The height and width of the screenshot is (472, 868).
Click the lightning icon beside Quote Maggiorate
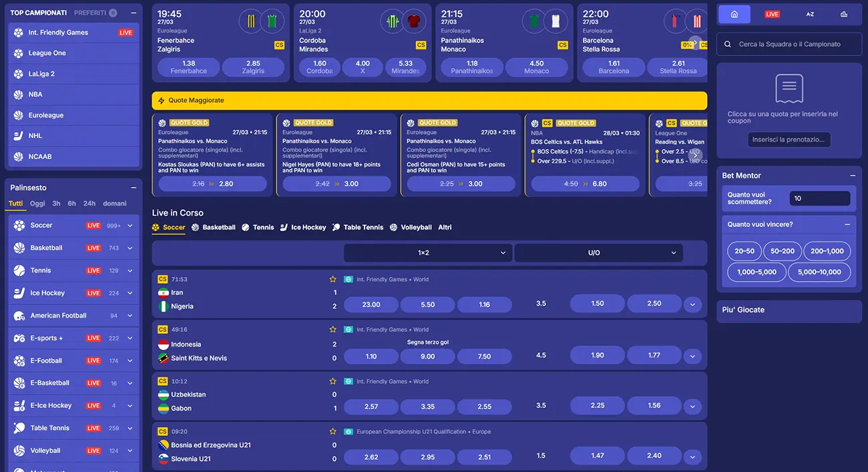161,101
